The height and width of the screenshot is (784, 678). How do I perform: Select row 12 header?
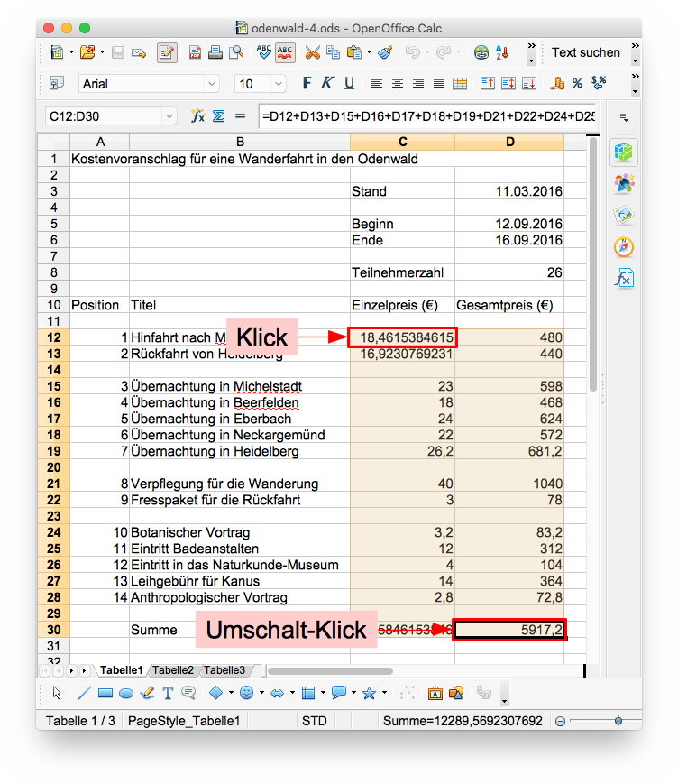pyautogui.click(x=54, y=337)
